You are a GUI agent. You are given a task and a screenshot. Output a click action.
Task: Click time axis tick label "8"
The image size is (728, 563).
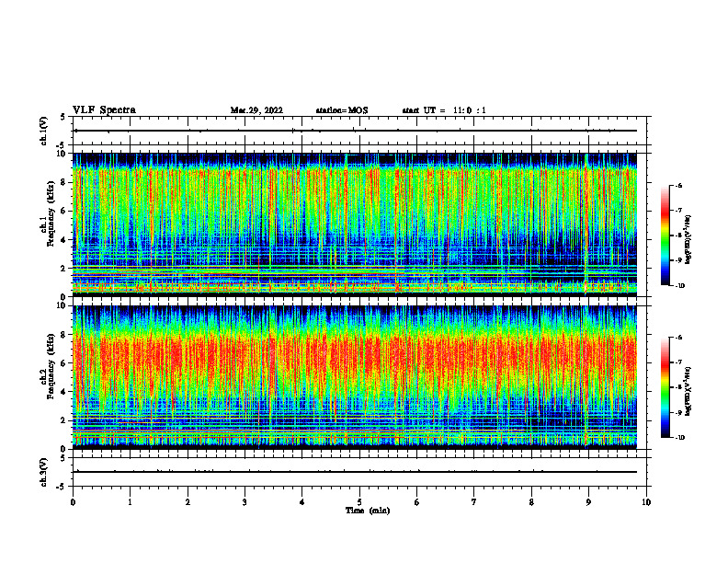(531, 502)
